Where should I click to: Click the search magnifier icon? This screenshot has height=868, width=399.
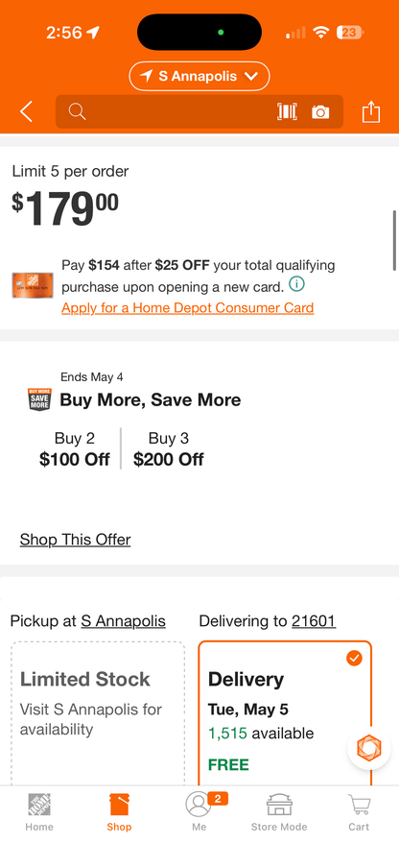(x=78, y=111)
